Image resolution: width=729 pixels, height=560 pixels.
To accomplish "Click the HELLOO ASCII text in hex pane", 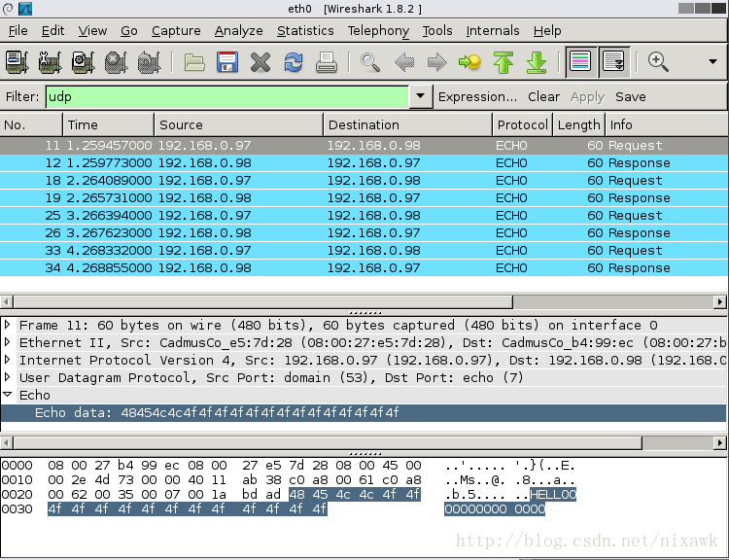I will tap(553, 494).
